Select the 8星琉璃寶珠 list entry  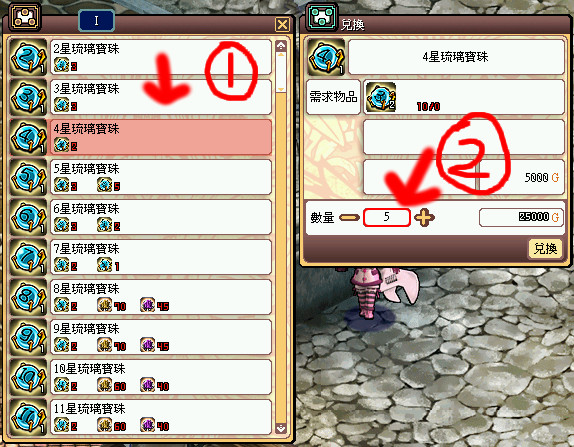click(x=161, y=297)
